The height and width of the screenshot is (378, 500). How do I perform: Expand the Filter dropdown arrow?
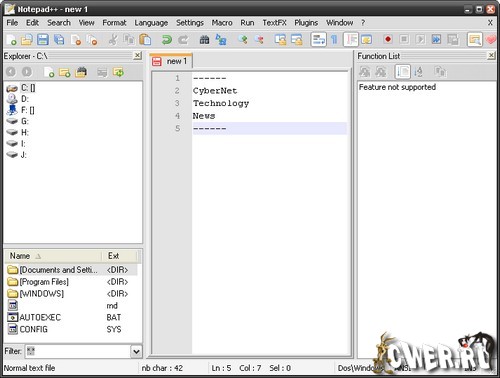point(136,351)
